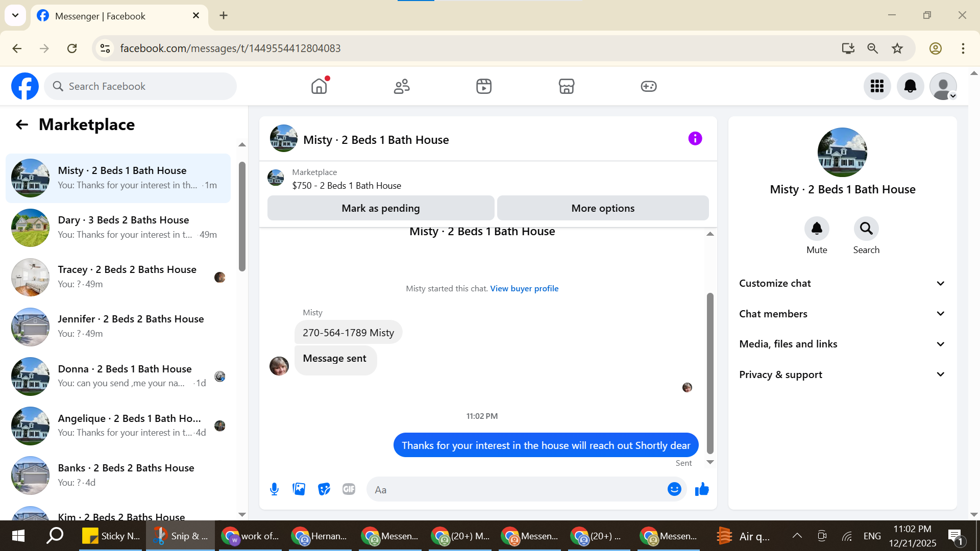
Task: Open Windows taskbar search
Action: click(x=55, y=536)
